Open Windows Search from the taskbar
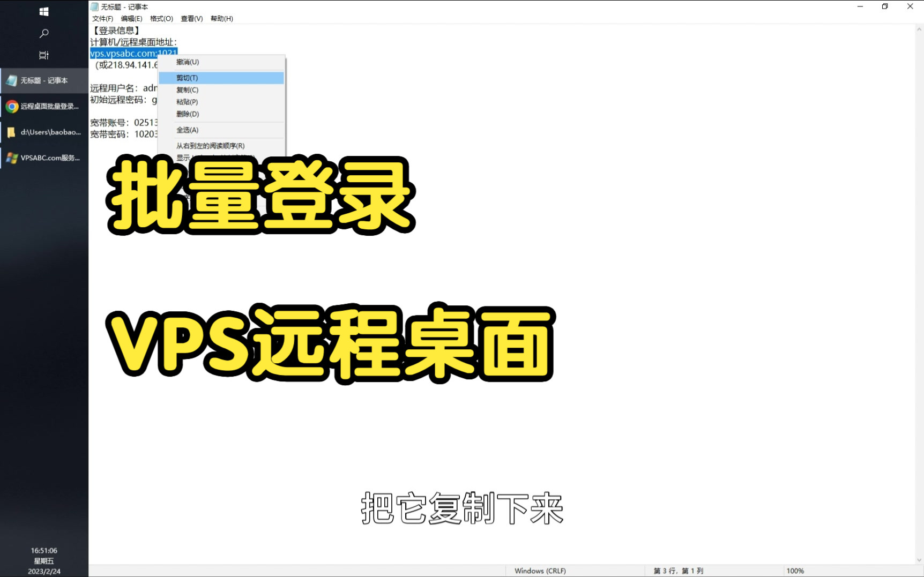 [44, 33]
